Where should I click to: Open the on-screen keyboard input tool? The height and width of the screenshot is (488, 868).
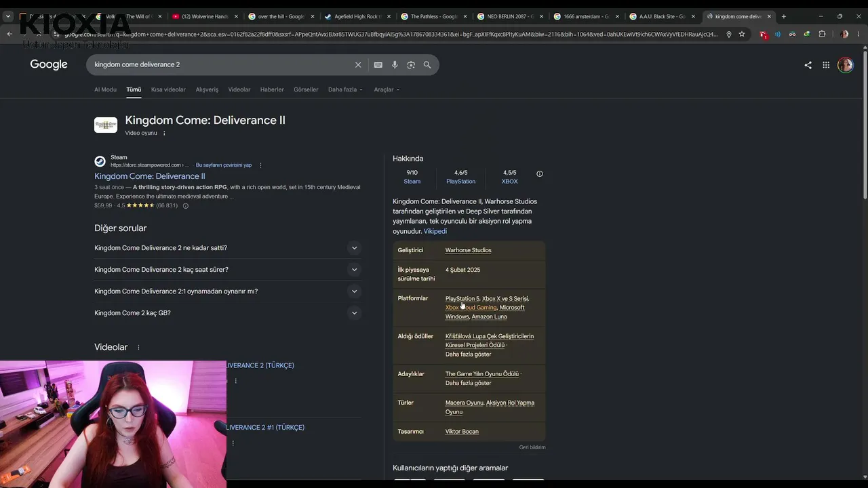(x=378, y=64)
